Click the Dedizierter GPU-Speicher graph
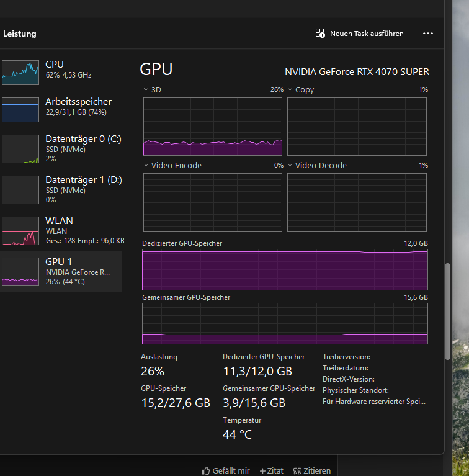 (285, 270)
